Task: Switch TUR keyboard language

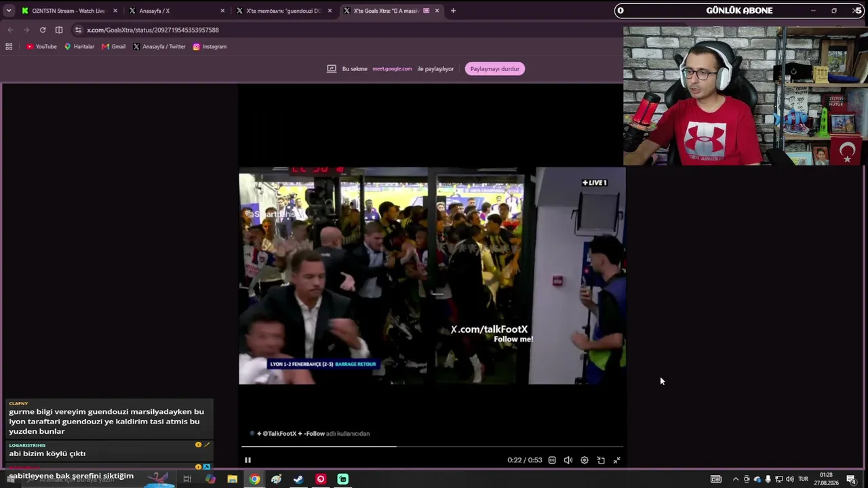Action: tap(804, 479)
